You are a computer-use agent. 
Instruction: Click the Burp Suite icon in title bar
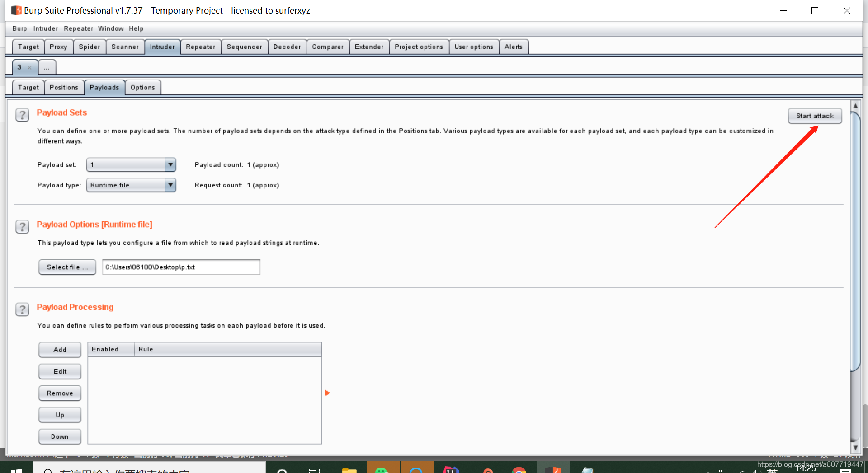tap(16, 10)
